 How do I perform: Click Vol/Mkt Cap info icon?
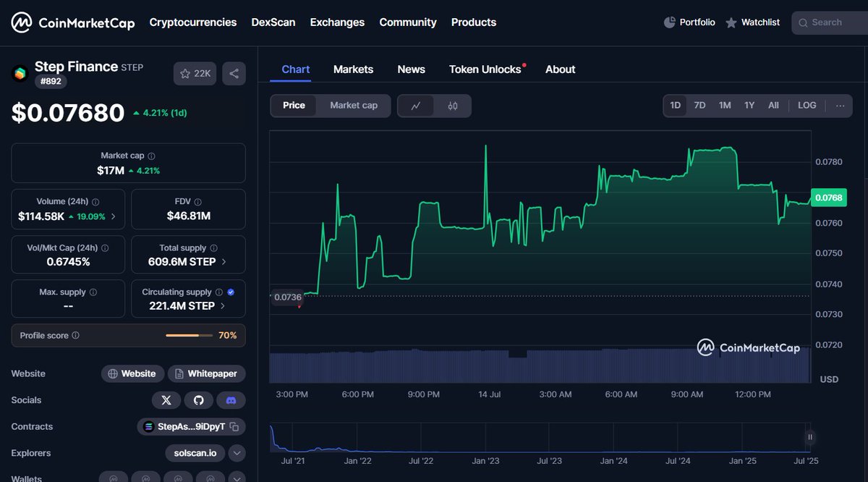105,248
